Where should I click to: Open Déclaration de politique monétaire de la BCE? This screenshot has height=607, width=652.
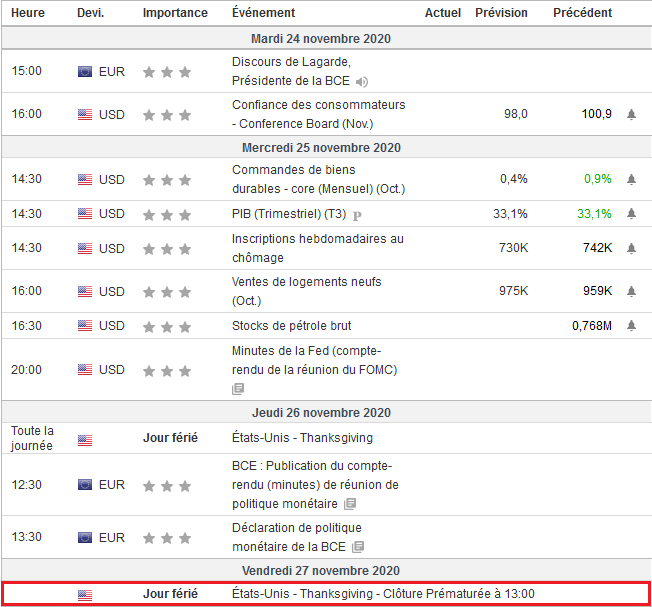(x=297, y=537)
